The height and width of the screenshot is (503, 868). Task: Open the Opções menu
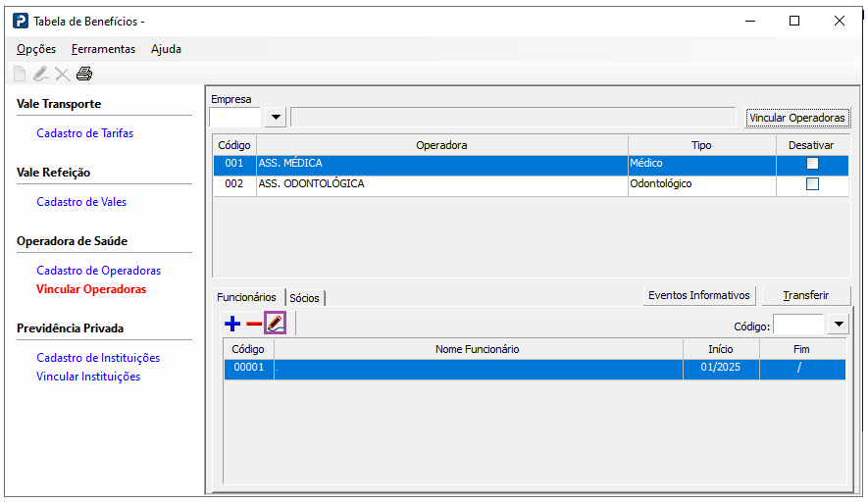point(36,49)
